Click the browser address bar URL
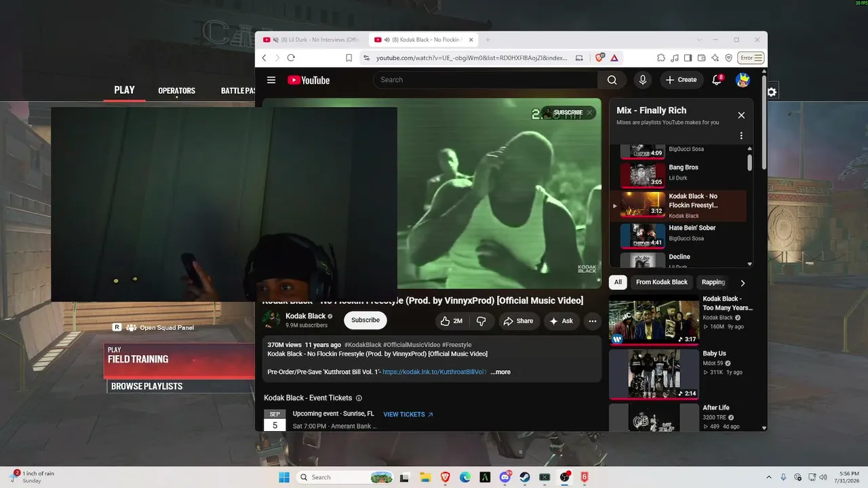The height and width of the screenshot is (488, 868). (x=471, y=58)
